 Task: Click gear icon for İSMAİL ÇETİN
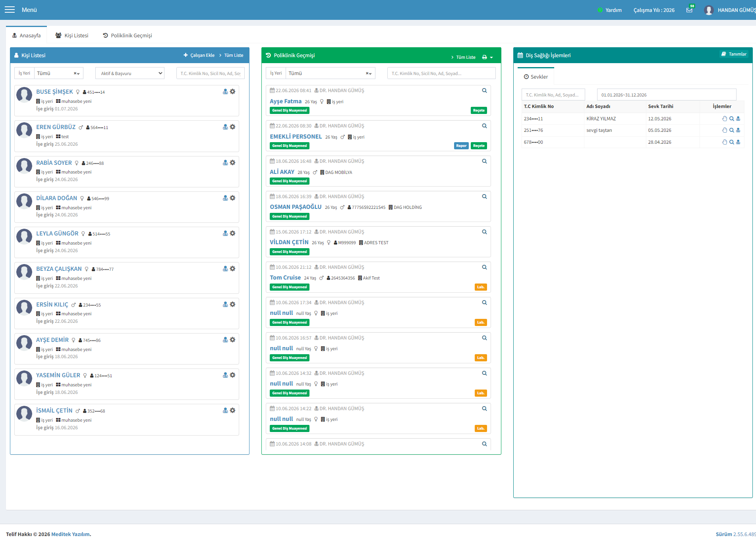pyautogui.click(x=233, y=410)
